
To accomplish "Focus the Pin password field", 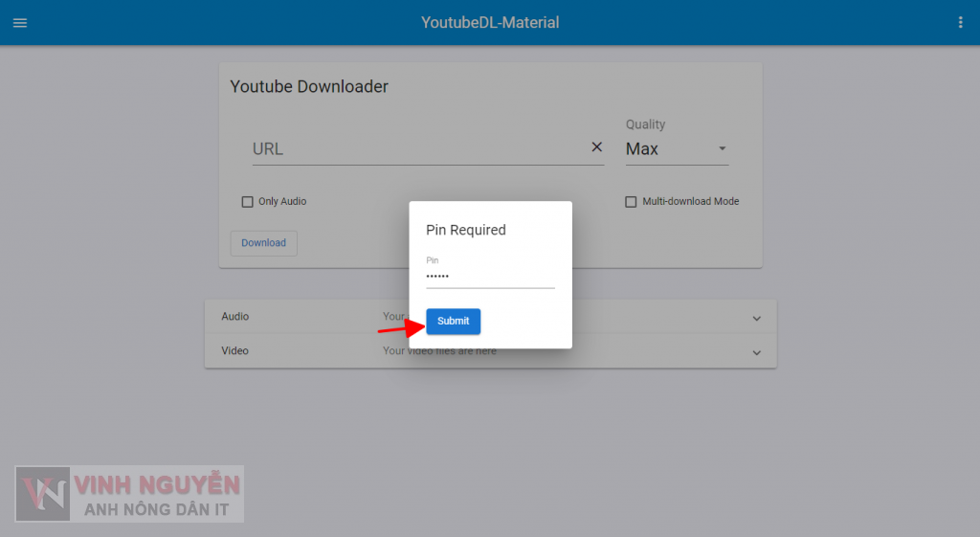I will click(x=489, y=277).
